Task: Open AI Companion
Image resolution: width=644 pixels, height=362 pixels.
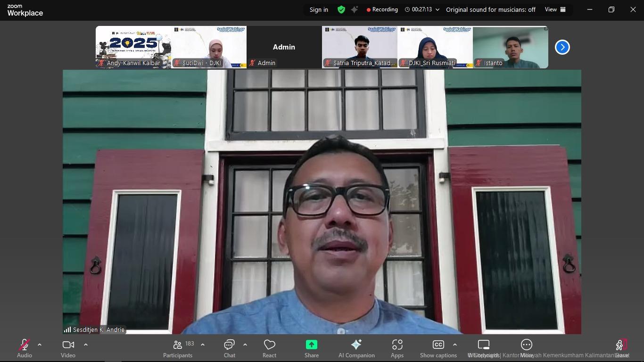Action: pos(356,349)
